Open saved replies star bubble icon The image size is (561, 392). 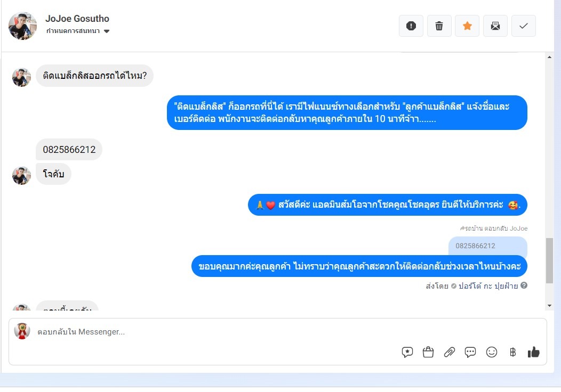[x=407, y=353]
